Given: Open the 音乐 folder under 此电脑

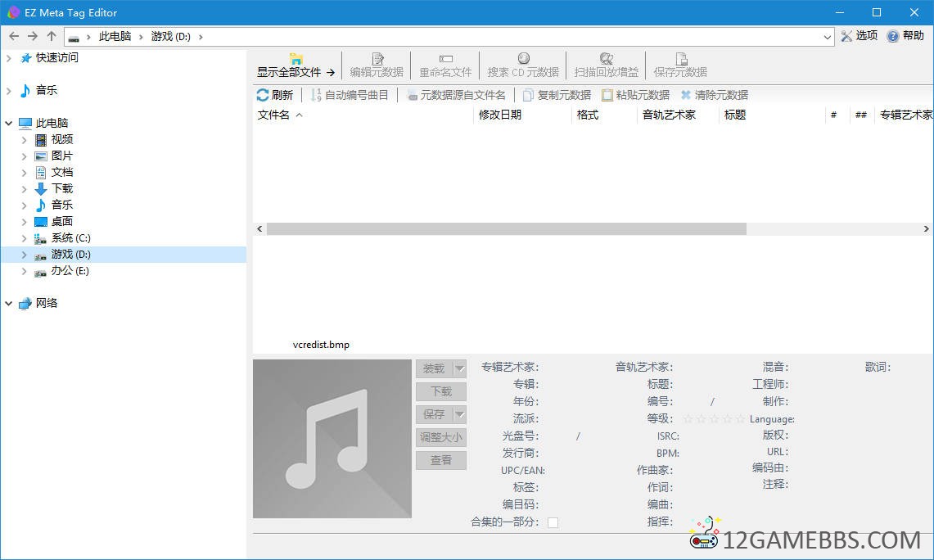Looking at the screenshot, I should (x=61, y=205).
